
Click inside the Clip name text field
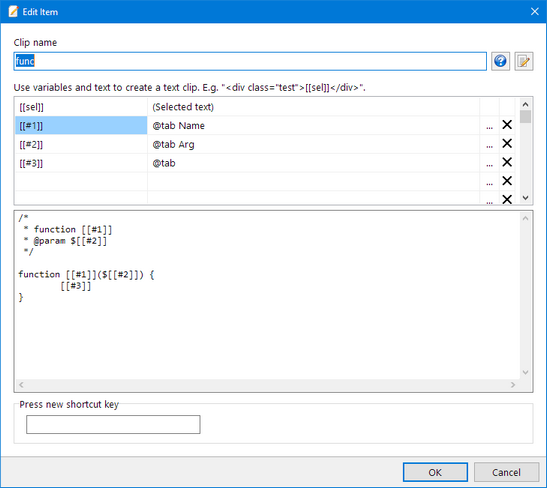[250, 61]
